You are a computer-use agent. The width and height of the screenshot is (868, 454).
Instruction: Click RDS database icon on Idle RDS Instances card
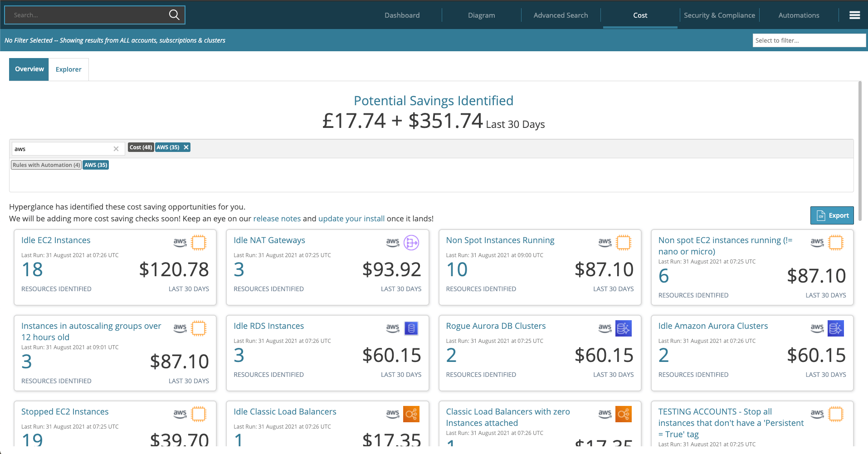tap(411, 328)
